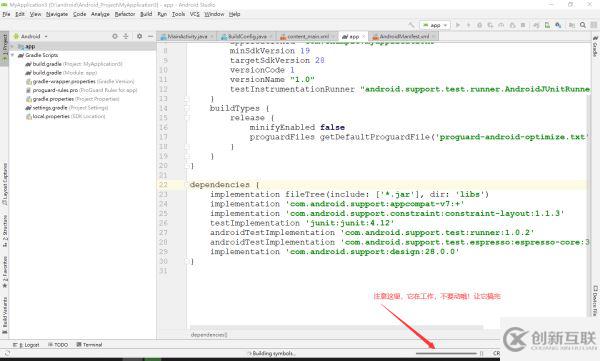The image size is (600, 361).
Task: Open the File menu
Action: tap(7, 14)
